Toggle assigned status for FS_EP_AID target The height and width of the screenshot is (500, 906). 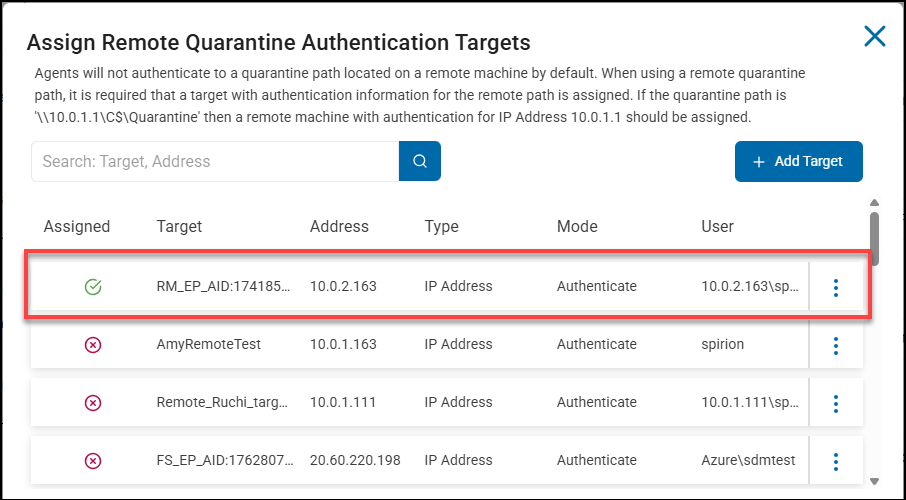click(x=93, y=461)
